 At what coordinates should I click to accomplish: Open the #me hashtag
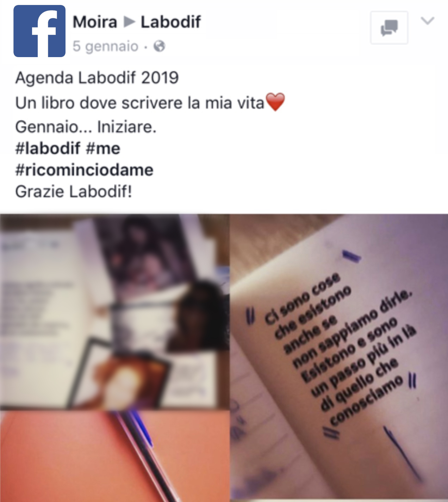pos(103,148)
